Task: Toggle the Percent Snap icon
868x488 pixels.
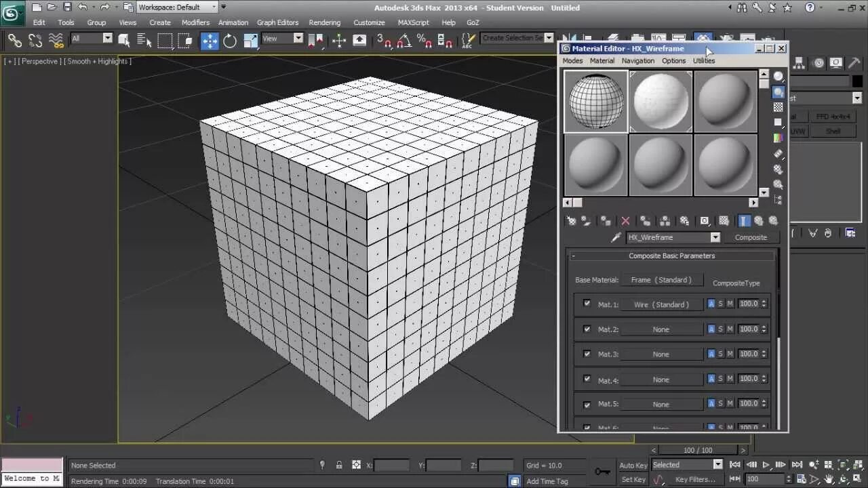Action: point(425,41)
